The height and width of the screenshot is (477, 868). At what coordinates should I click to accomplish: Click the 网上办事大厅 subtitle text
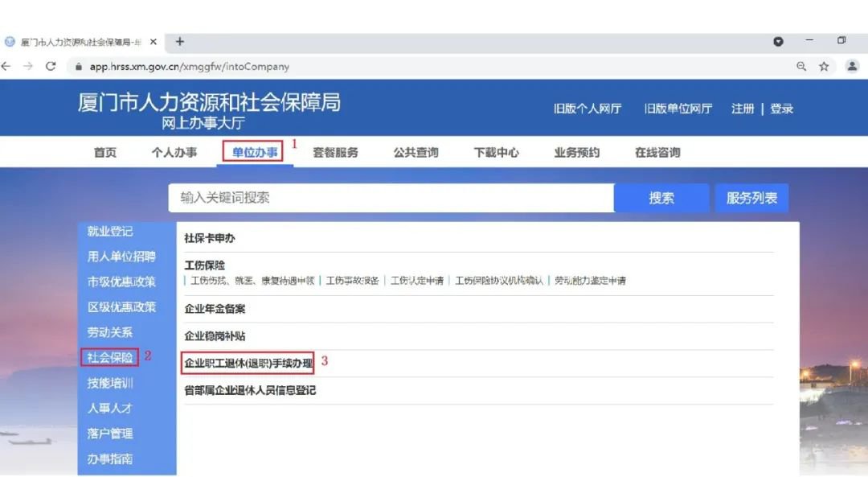coord(203,123)
